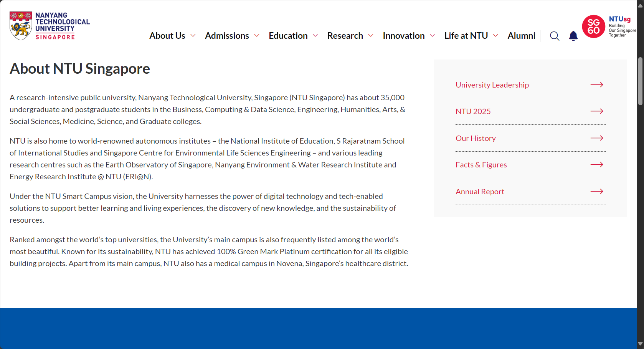Click arrow beside Facts & Figures

click(x=597, y=164)
